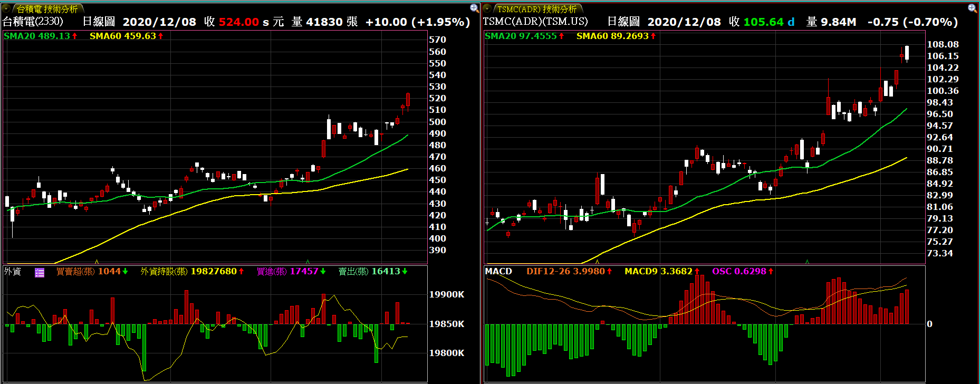Click the 台積電(2330) stock name
This screenshot has width=980, height=384.
(x=33, y=22)
